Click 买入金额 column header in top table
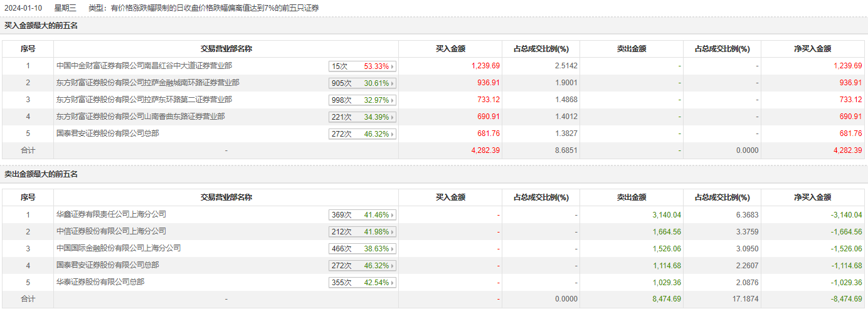868x309 pixels. pyautogui.click(x=450, y=49)
